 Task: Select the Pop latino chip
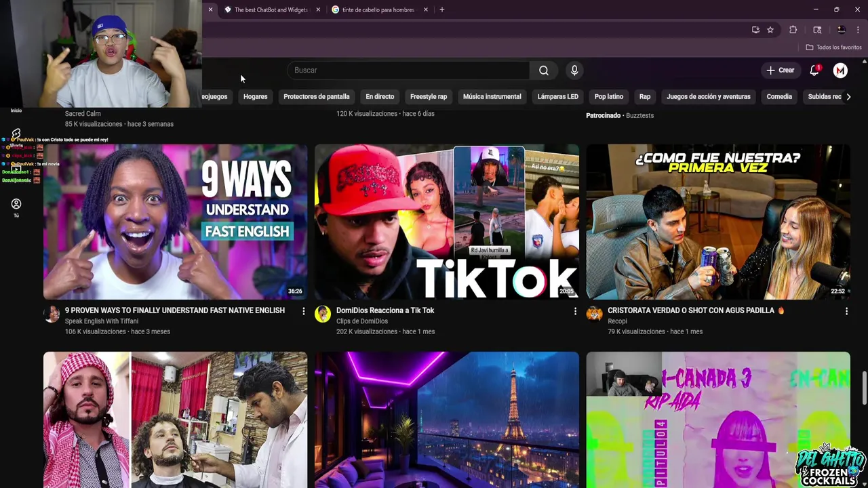pyautogui.click(x=609, y=97)
